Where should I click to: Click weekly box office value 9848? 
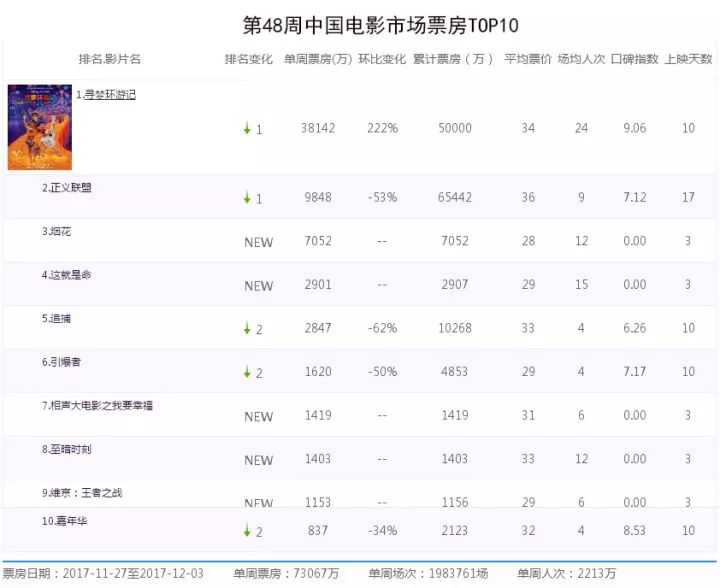[x=318, y=197]
